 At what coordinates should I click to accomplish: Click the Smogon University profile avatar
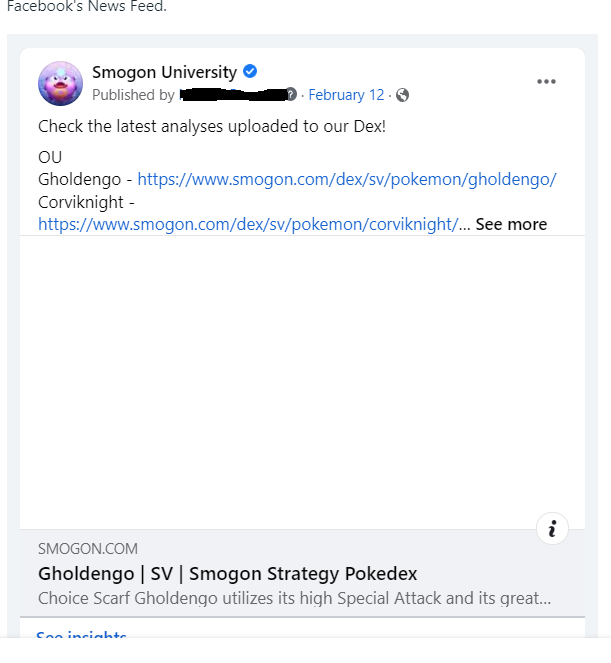(60, 83)
